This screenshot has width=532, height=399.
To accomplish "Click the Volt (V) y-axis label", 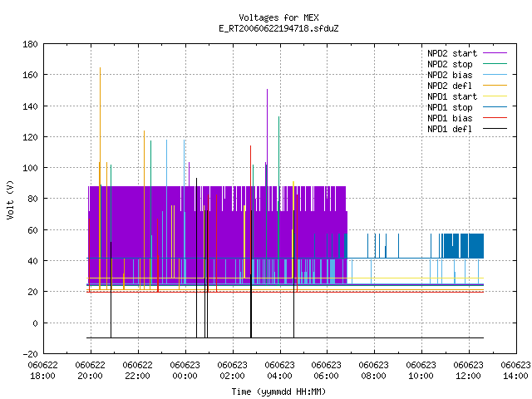I will coord(11,199).
